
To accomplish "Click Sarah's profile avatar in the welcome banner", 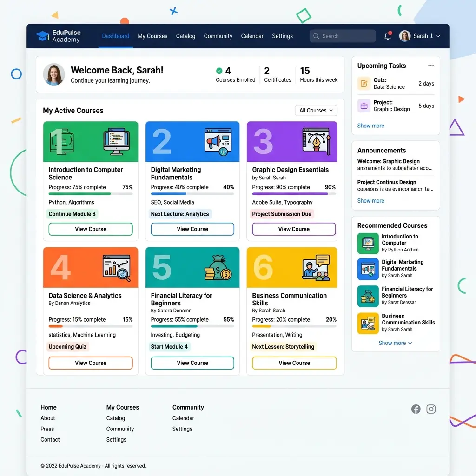I will pyautogui.click(x=54, y=74).
